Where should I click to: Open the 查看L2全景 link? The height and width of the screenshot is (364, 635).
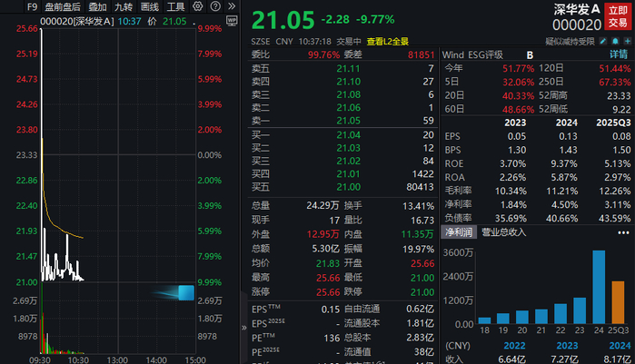(x=388, y=41)
